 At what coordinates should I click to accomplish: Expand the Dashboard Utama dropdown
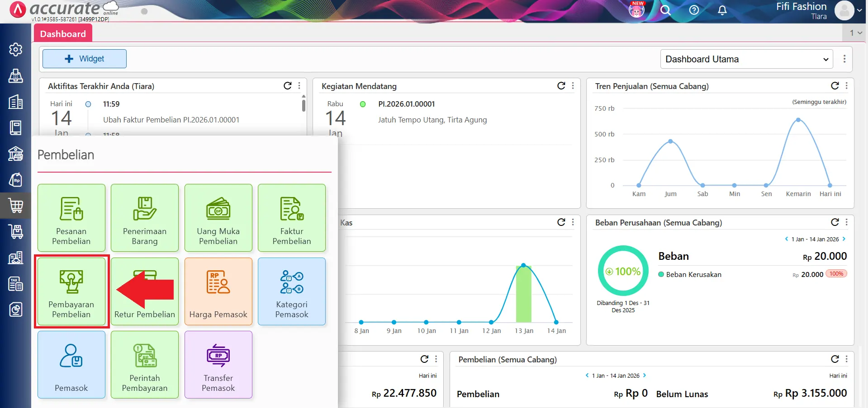click(746, 59)
